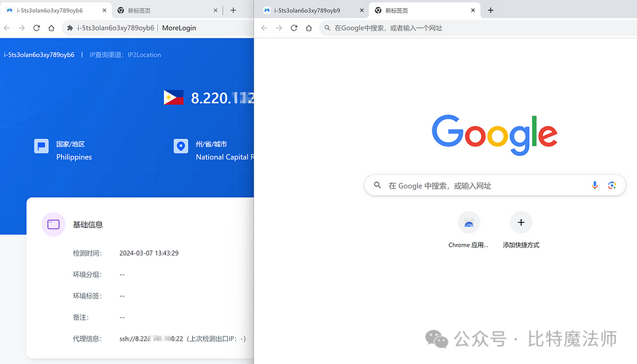
Task: Click the Google logo
Action: (x=494, y=135)
